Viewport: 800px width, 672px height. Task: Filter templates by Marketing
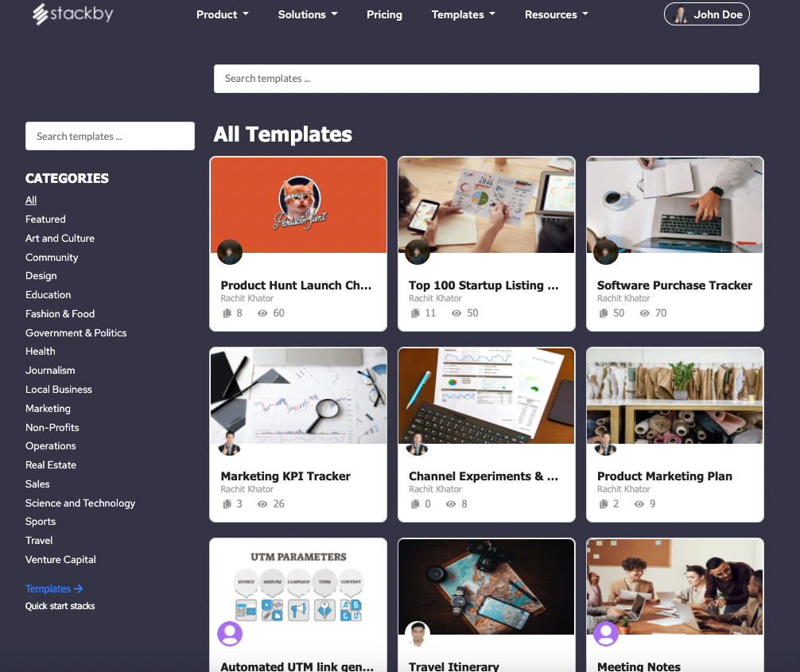(x=48, y=408)
